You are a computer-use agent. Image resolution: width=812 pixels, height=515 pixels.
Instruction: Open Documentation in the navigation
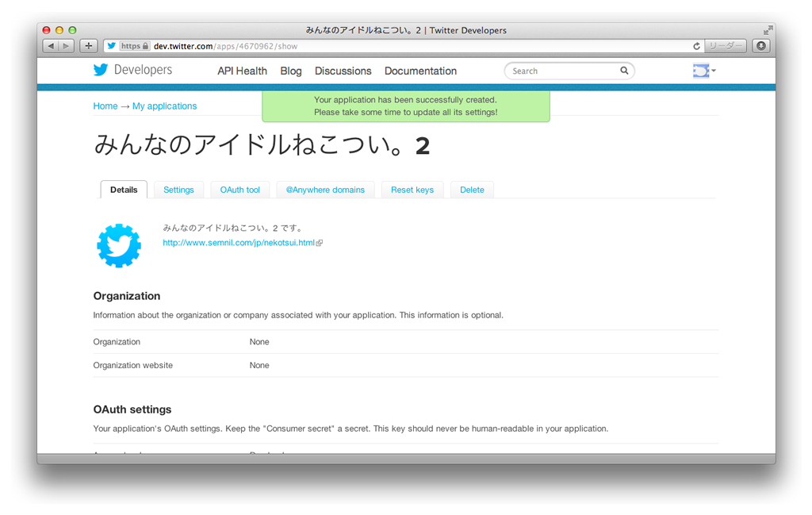tap(420, 71)
